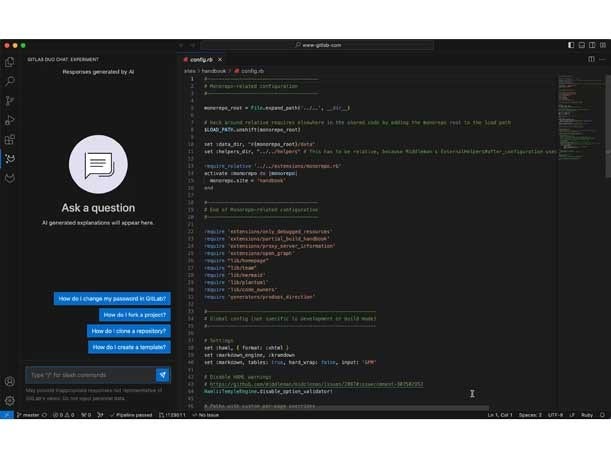Click the GitLab Workflow fox icon
The height and width of the screenshot is (458, 611).
coord(10,178)
